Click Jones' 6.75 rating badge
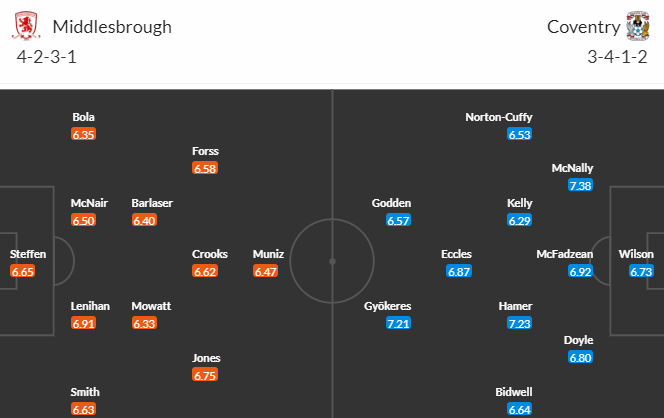Screen dimensions: 664x418 click(205, 375)
